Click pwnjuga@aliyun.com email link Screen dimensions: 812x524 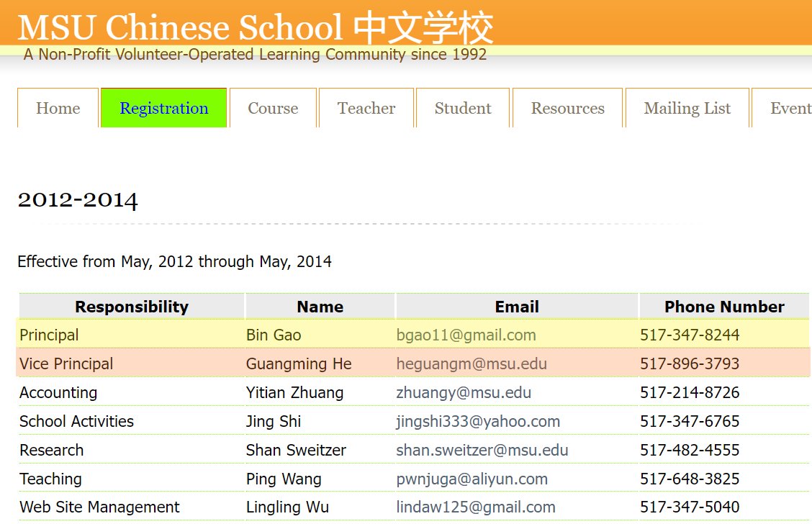[x=472, y=479]
